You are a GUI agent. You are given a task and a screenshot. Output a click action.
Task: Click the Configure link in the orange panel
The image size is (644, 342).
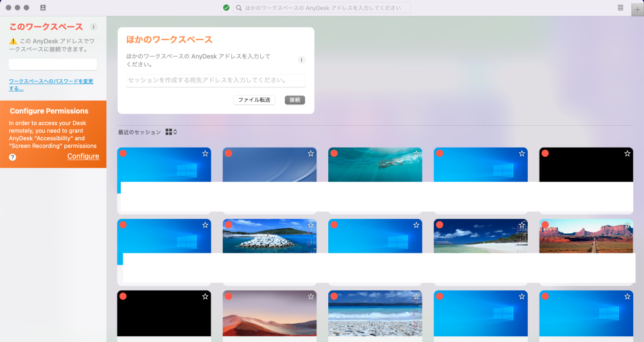coord(83,156)
